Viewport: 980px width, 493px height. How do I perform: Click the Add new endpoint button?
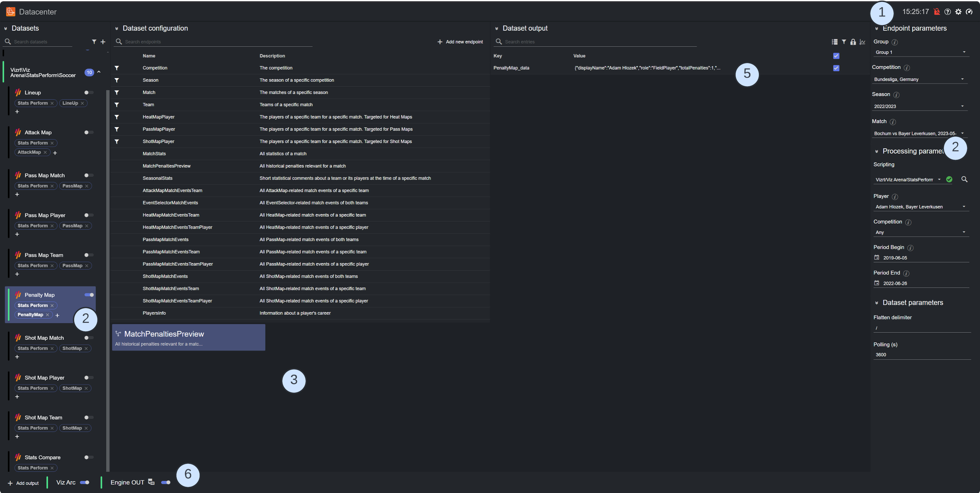pyautogui.click(x=460, y=41)
